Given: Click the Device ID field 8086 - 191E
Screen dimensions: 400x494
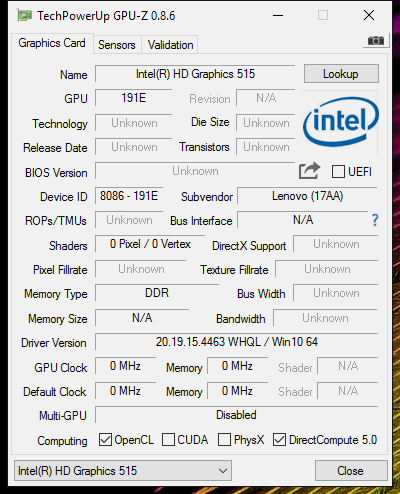Looking at the screenshot, I should coord(129,196).
